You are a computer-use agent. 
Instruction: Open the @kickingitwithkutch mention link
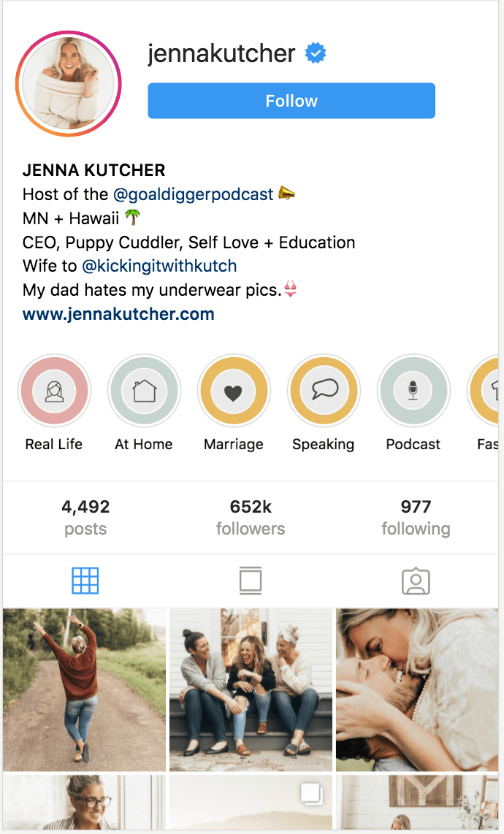(x=159, y=266)
